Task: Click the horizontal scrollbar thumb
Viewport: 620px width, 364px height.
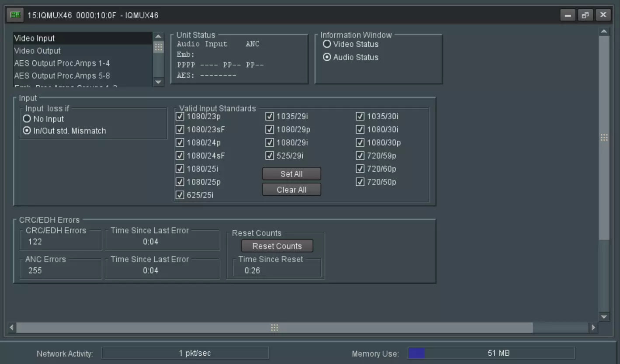Action: click(x=274, y=327)
